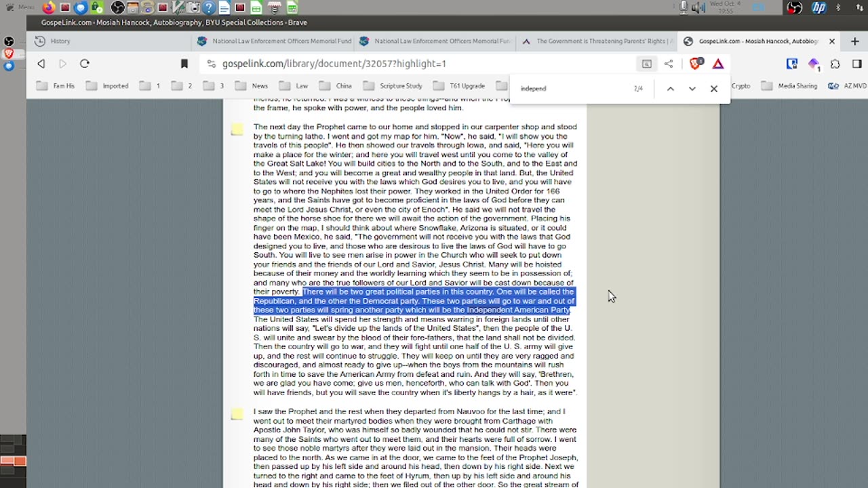
Task: Bookmark this page with the bookmark icon
Action: [184, 64]
